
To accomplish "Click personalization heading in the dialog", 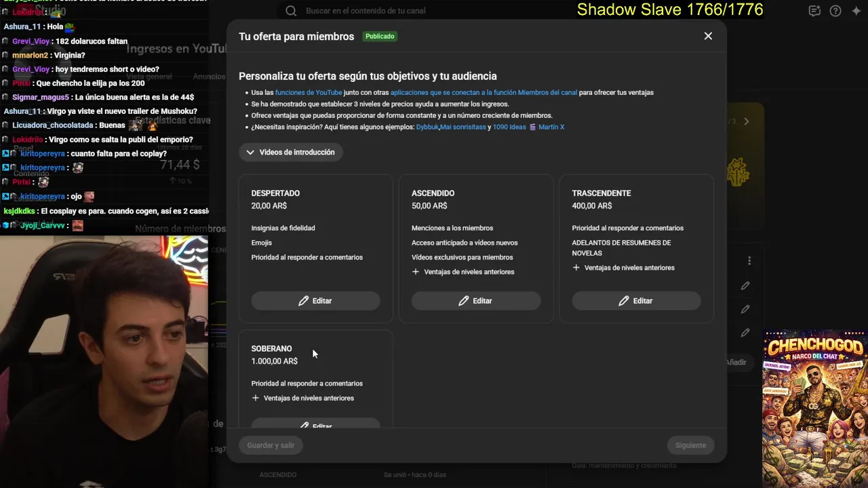I will coord(368,77).
